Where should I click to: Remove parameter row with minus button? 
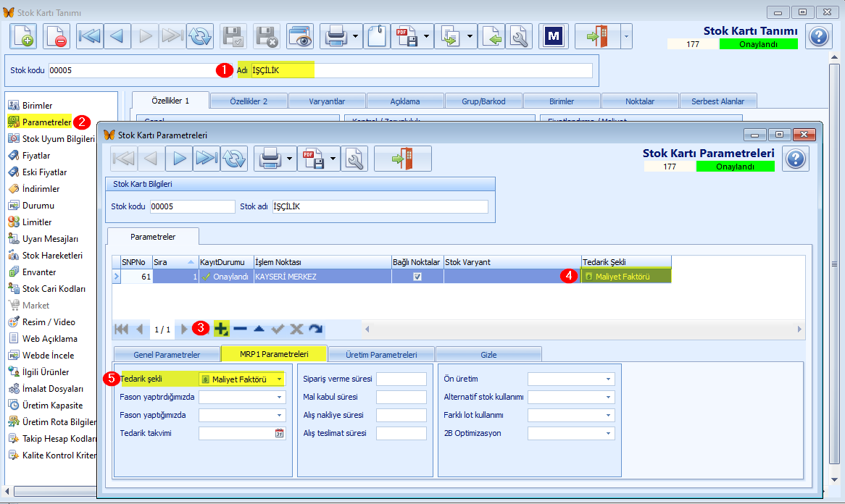pos(241,329)
